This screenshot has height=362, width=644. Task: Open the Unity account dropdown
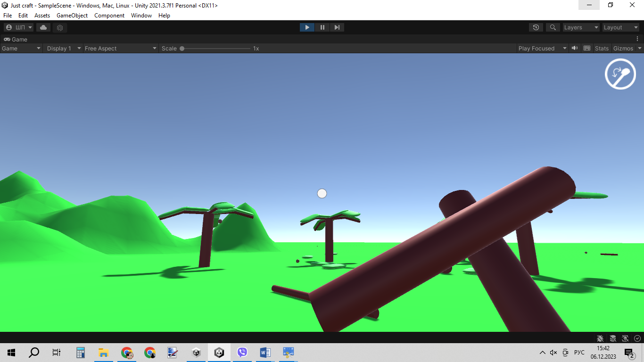[x=18, y=27]
